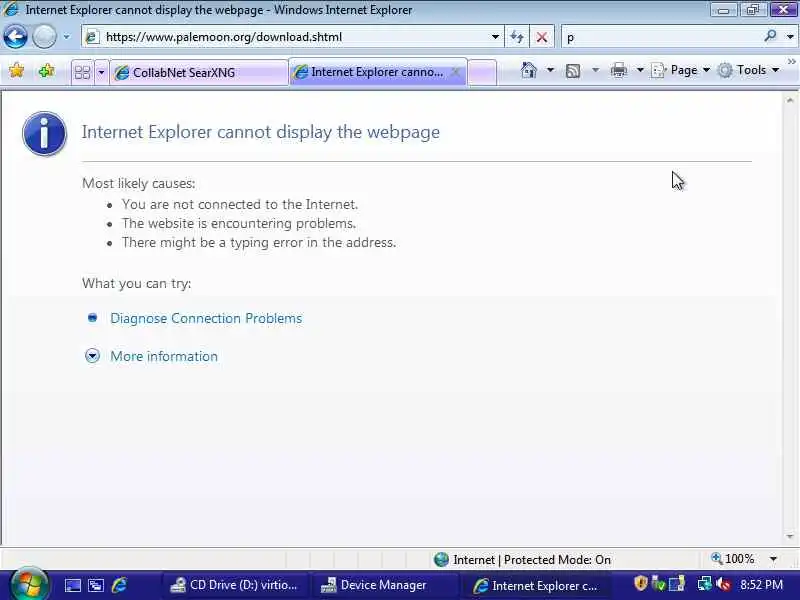800x600 pixels.
Task: Switch to the CollabNet SearXNG tab
Action: (x=199, y=72)
